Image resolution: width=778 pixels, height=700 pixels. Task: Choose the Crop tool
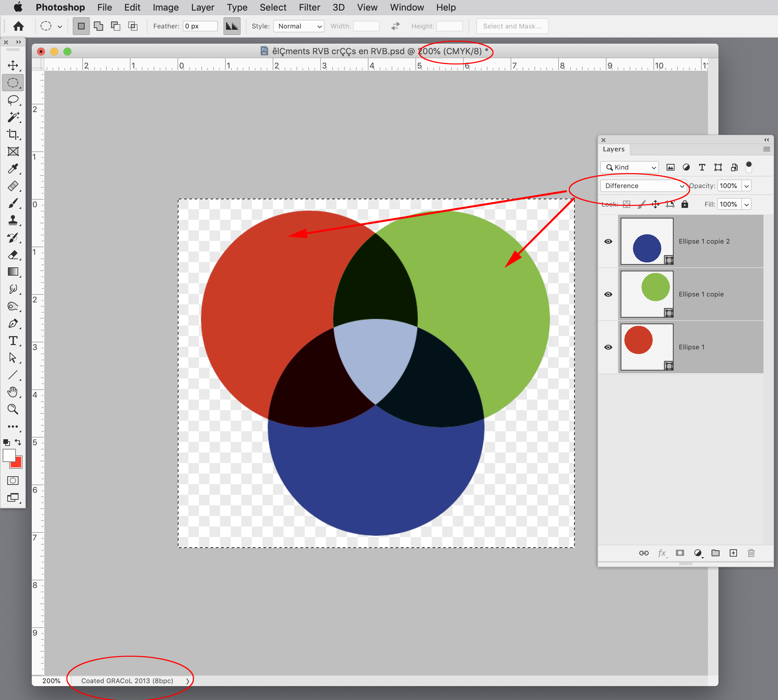pos(14,135)
